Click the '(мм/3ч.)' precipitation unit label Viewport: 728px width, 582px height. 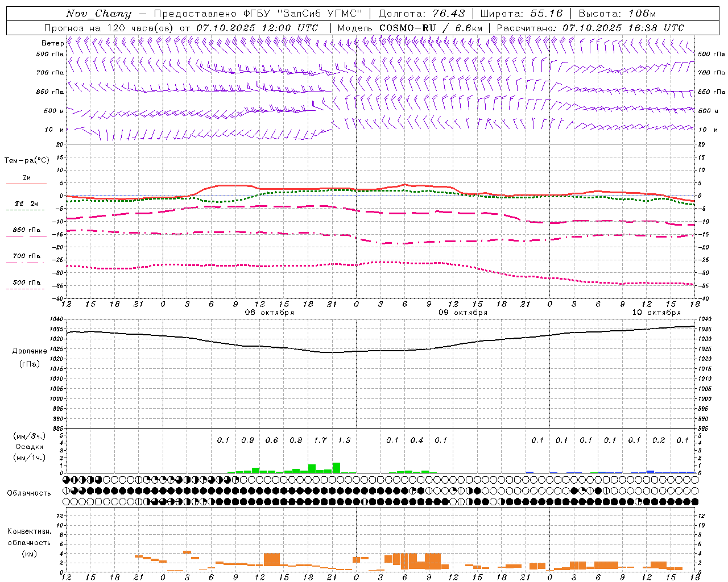pyautogui.click(x=29, y=436)
